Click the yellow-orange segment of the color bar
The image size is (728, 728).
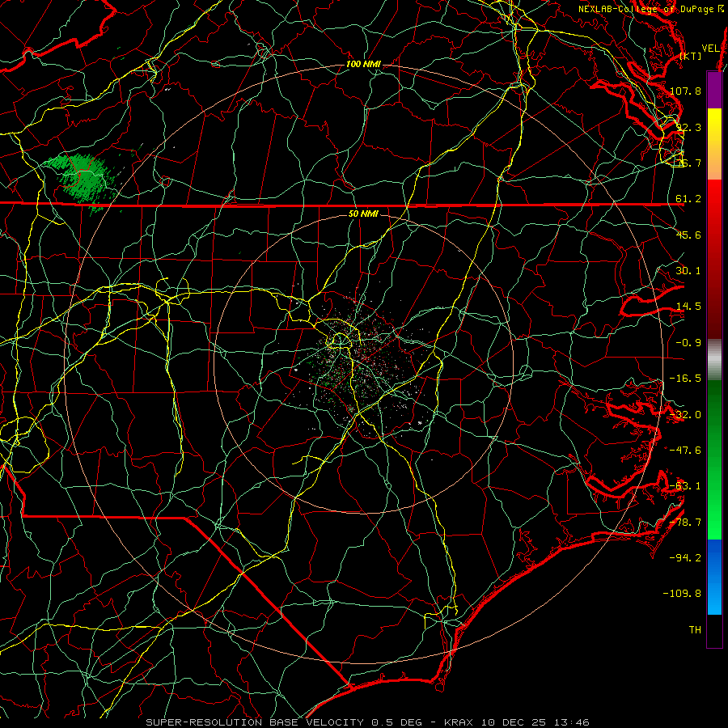[x=714, y=144]
